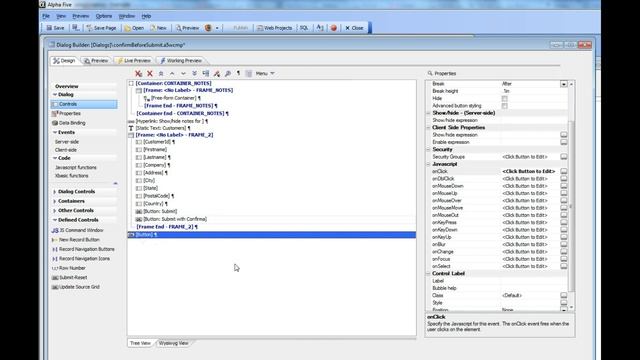Click the Close toolbar button
The image size is (640, 360).
354,28
